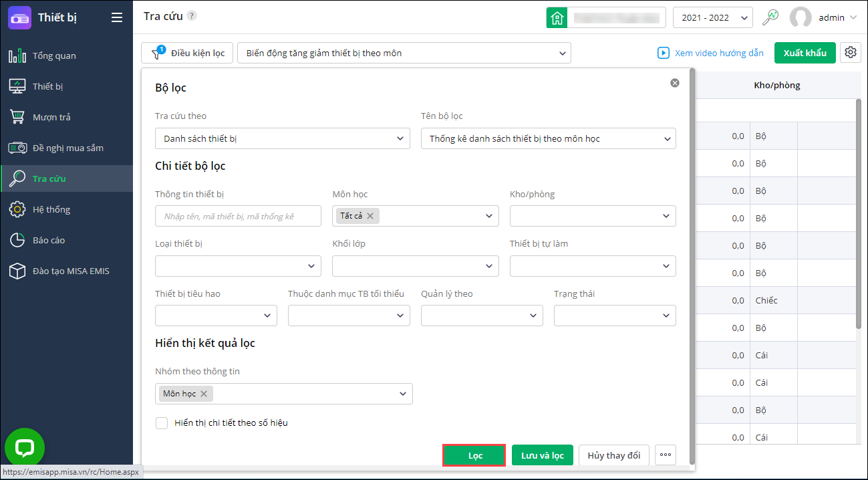868x480 pixels.
Task: Open the Xem video hướng dẫn link
Action: tap(719, 53)
